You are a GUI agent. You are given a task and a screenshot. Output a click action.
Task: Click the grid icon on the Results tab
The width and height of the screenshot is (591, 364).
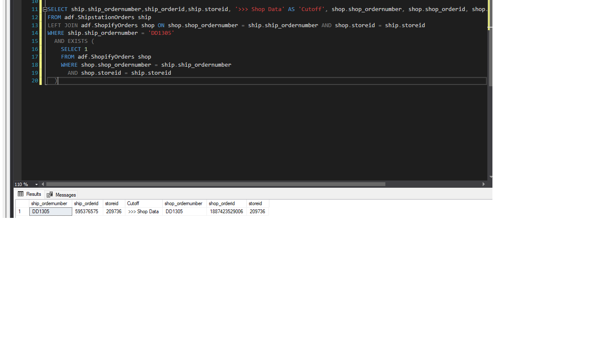pos(21,194)
